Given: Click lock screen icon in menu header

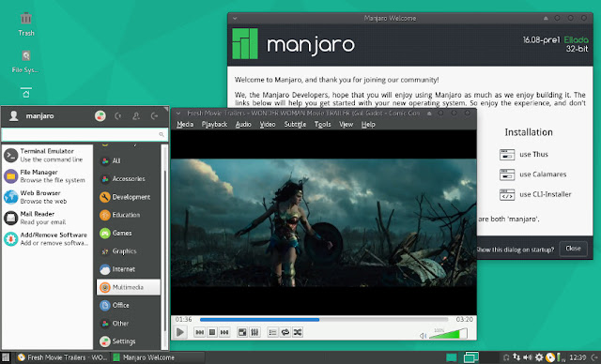Looking at the screenshot, I should click(118, 115).
